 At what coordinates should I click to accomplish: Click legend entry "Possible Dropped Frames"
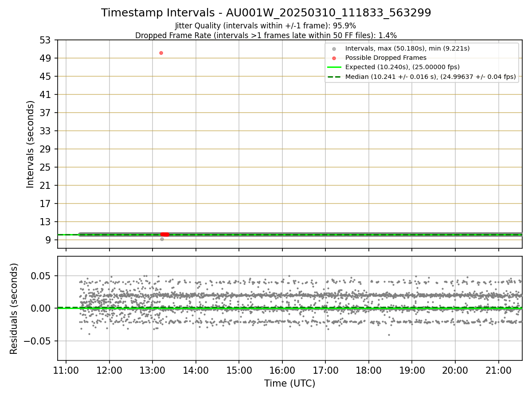tap(386, 58)
